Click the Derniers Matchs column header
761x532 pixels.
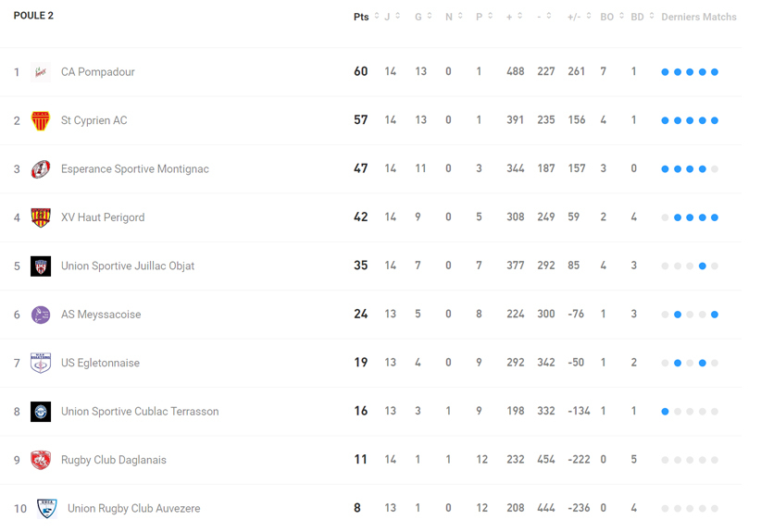tap(699, 17)
